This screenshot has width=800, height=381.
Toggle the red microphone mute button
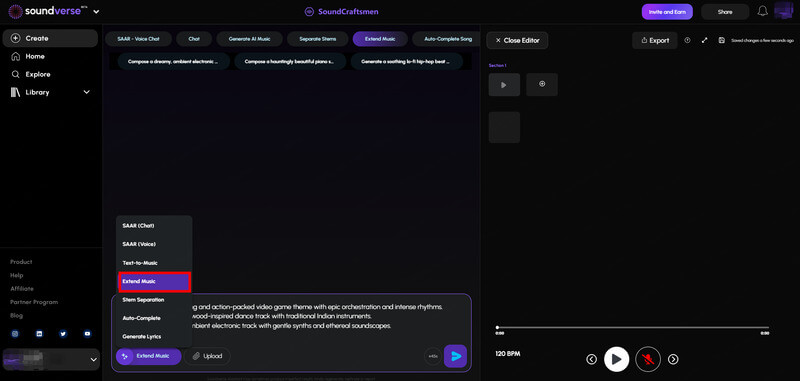[648, 360]
